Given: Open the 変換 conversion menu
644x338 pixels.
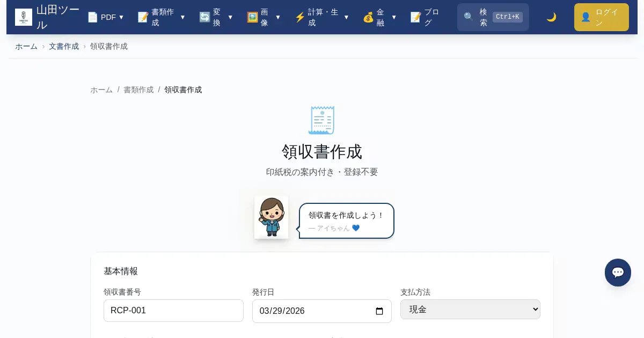Looking at the screenshot, I should pyautogui.click(x=216, y=17).
